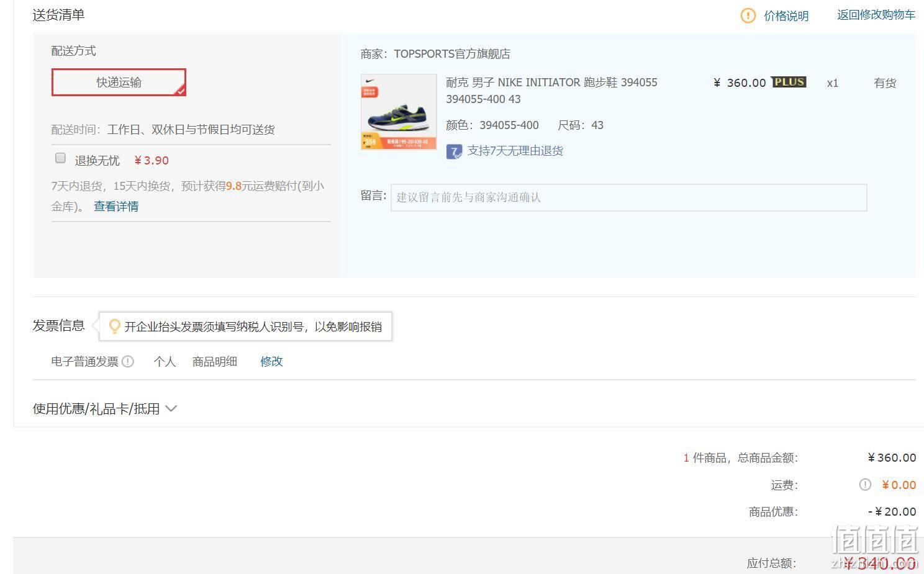Expand 使用优惠/礼品卡/抵用 section
Image resolution: width=924 pixels, height=574 pixels.
click(105, 409)
